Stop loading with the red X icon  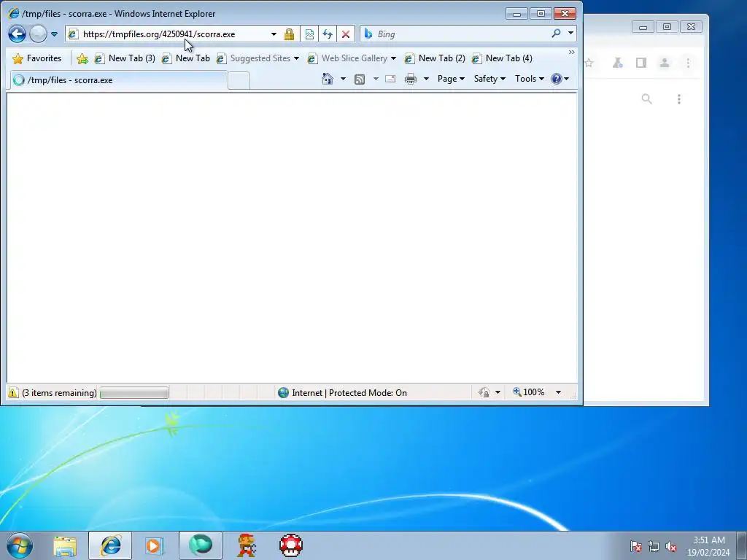[x=346, y=34]
